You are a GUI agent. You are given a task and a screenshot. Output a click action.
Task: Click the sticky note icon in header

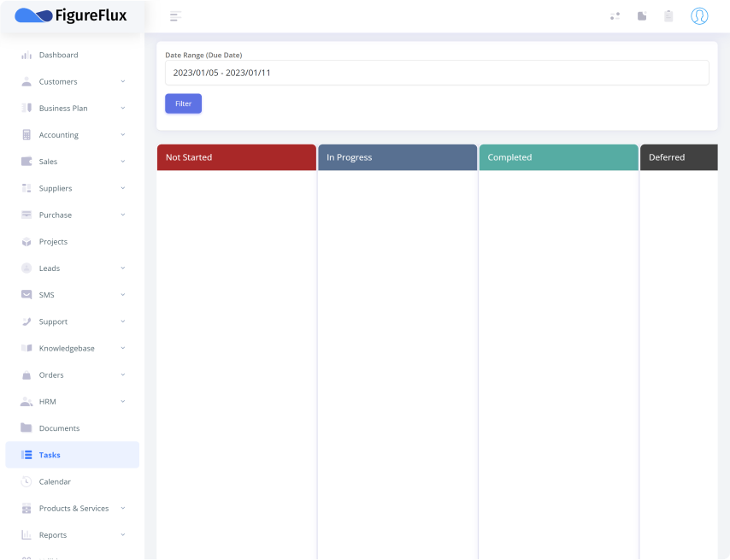642,16
